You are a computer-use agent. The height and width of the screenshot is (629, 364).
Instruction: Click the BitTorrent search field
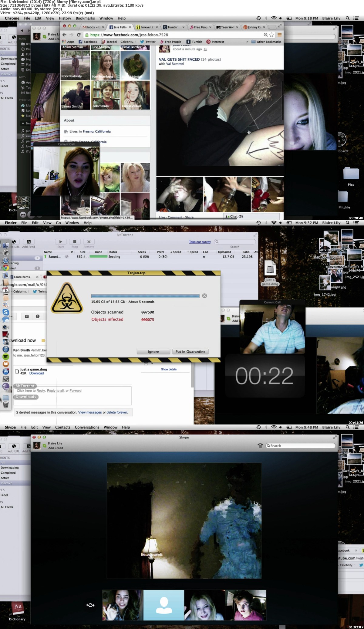(235, 242)
